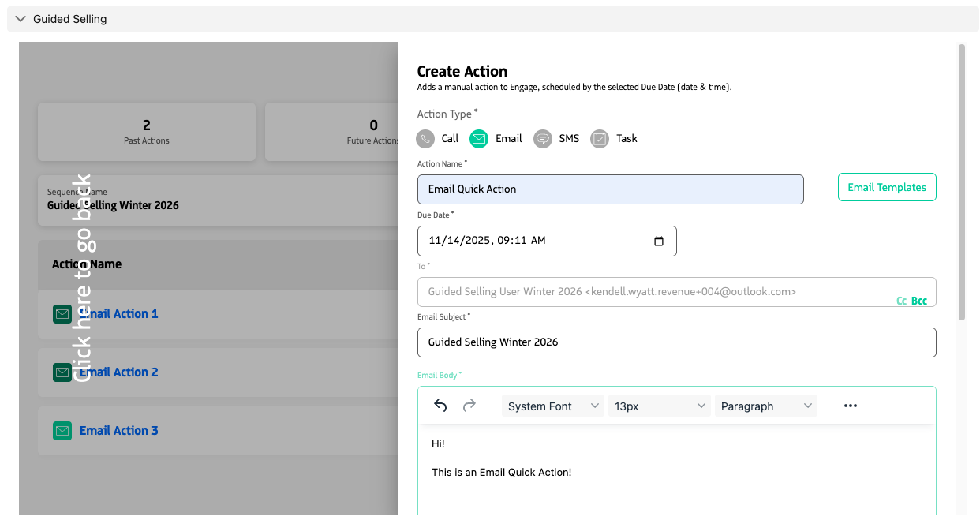
Task: Open the Due Date calendar picker
Action: tap(659, 241)
